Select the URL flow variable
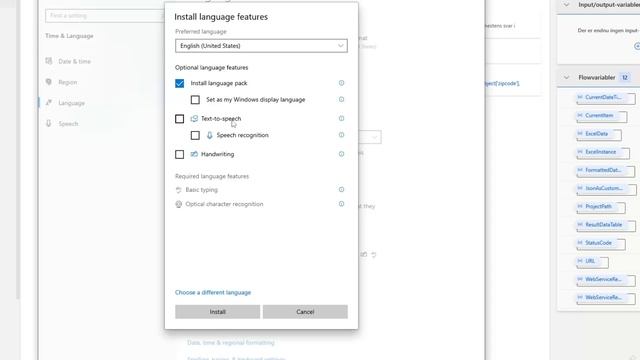This screenshot has width=640, height=360. pyautogui.click(x=592, y=262)
